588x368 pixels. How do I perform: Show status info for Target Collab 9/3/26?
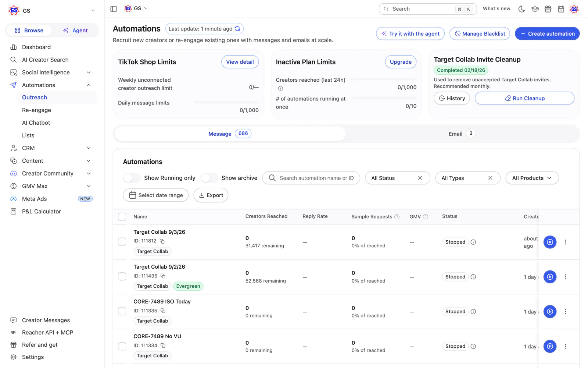point(473,242)
